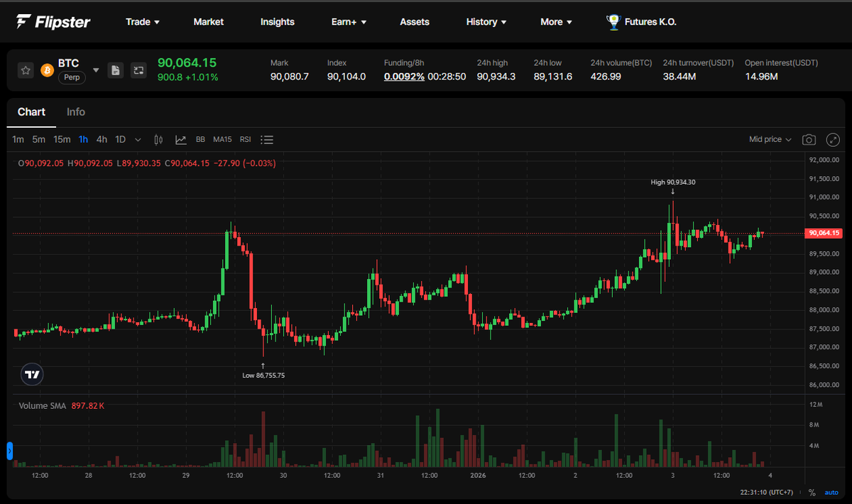Open the Insights page
Screen dimensions: 852x504
278,22
